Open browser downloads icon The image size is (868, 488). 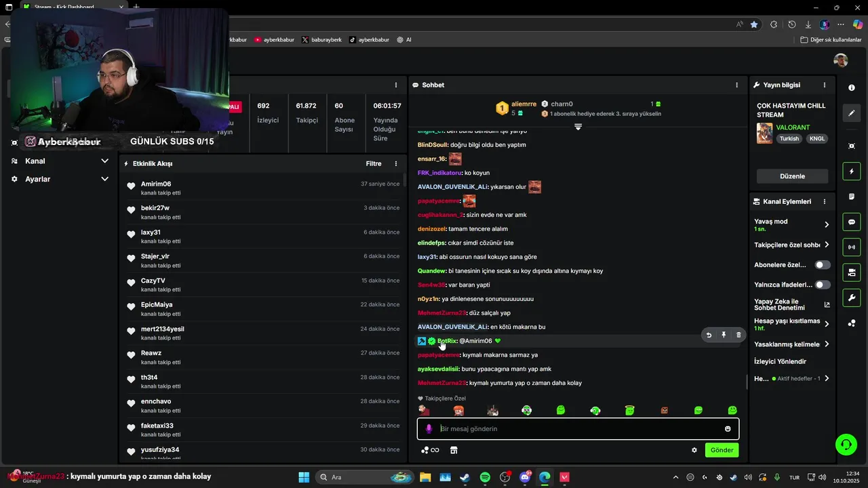808,24
